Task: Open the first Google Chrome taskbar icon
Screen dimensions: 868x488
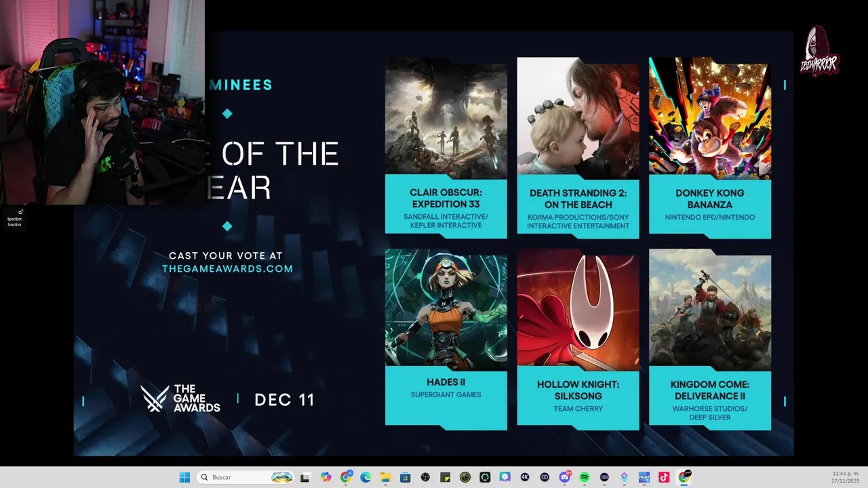Action: pos(346,477)
